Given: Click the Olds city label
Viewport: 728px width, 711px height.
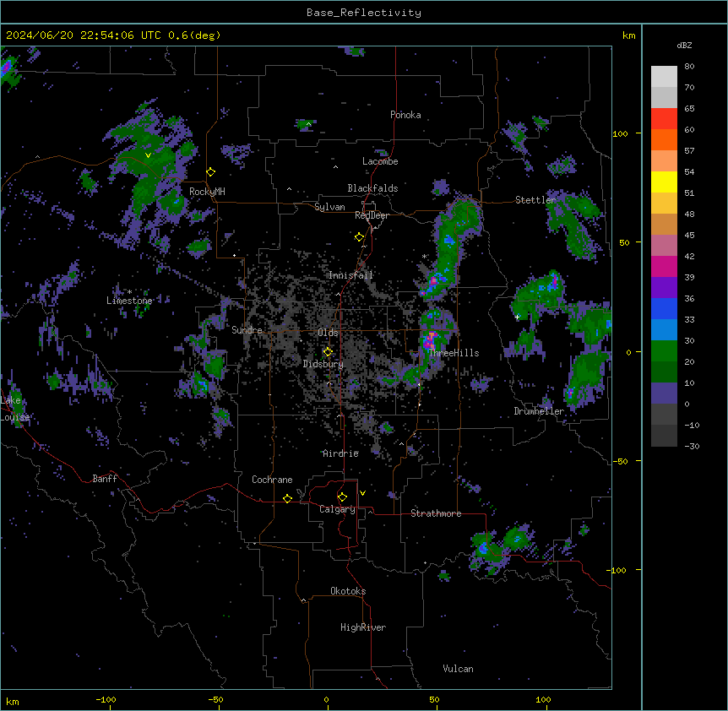Looking at the screenshot, I should 328,333.
